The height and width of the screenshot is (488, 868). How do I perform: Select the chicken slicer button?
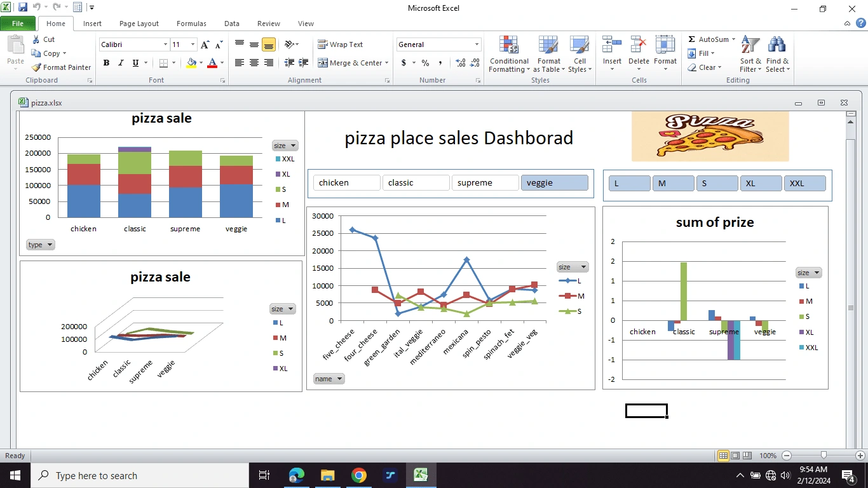click(x=346, y=183)
